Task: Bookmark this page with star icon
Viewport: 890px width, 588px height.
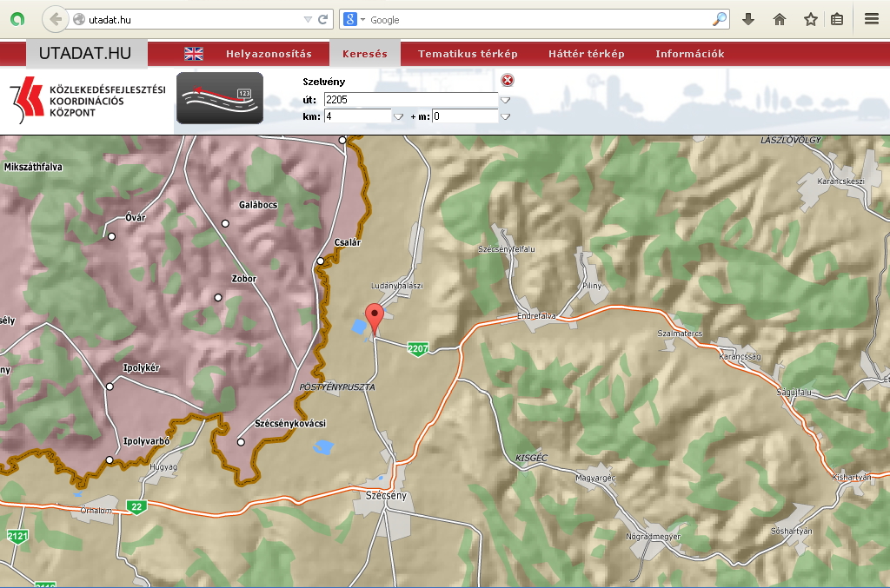Action: point(810,19)
